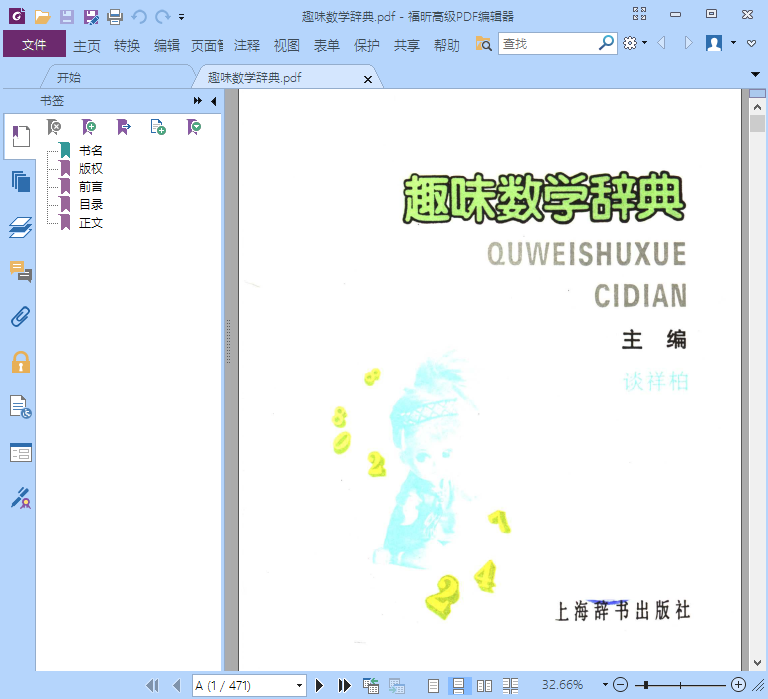Go to the next page
768x699 pixels.
click(319, 685)
